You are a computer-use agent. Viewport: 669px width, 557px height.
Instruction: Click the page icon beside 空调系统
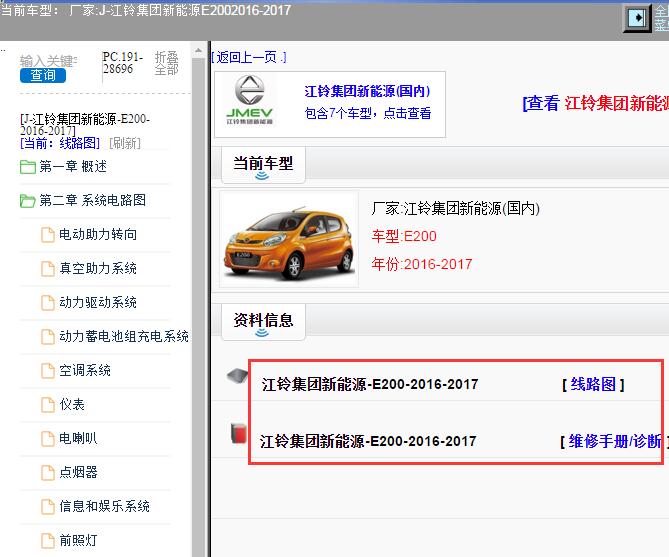[x=48, y=371]
